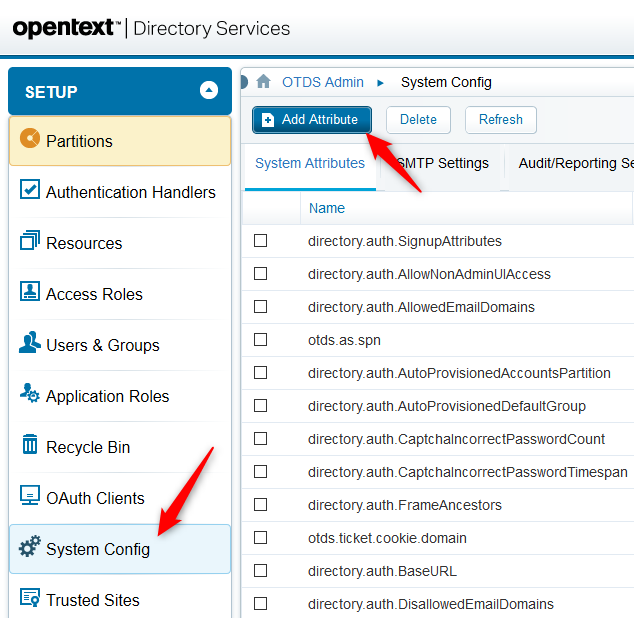The height and width of the screenshot is (618, 634).
Task: Click the Delete button
Action: point(418,120)
